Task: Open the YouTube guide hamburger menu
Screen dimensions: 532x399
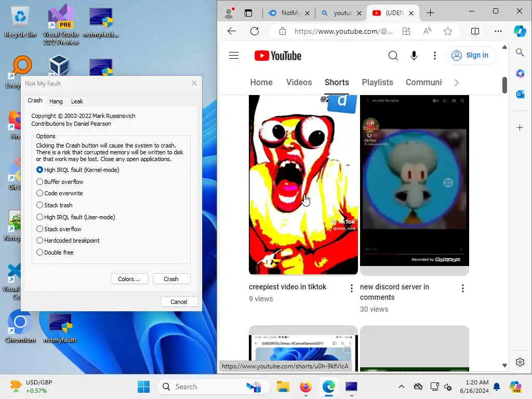Action: point(234,55)
